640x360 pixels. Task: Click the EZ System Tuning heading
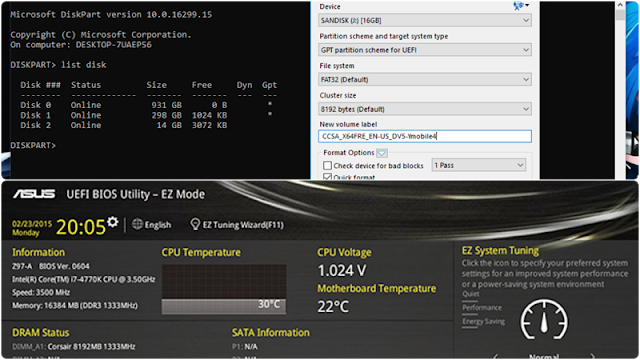pyautogui.click(x=500, y=251)
